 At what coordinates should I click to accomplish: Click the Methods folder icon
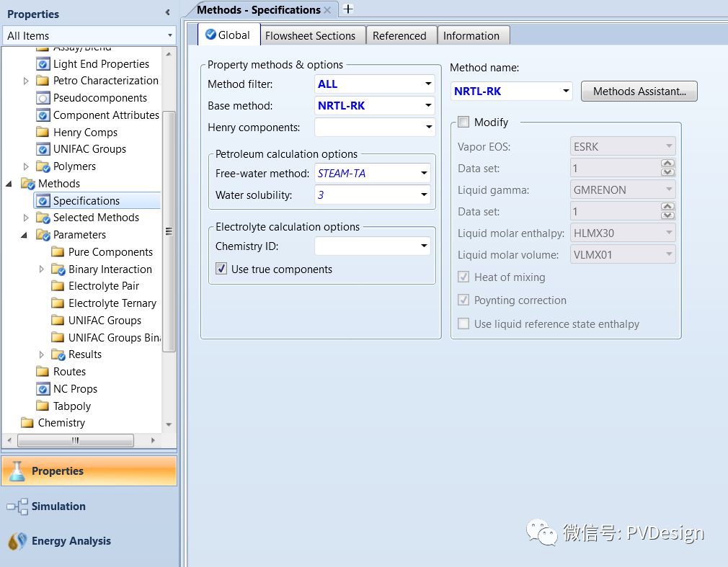(28, 183)
